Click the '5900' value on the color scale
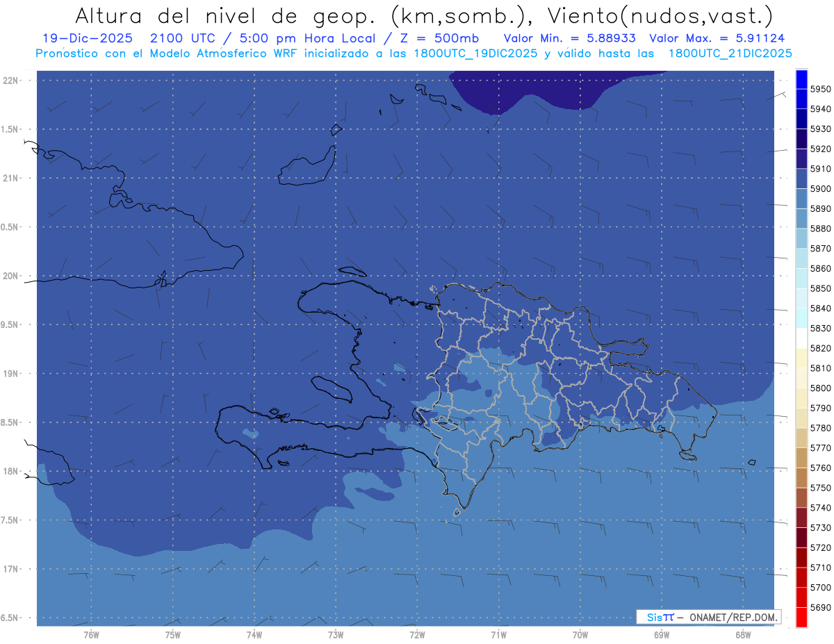Screen dimensions: 834x644 pos(820,189)
